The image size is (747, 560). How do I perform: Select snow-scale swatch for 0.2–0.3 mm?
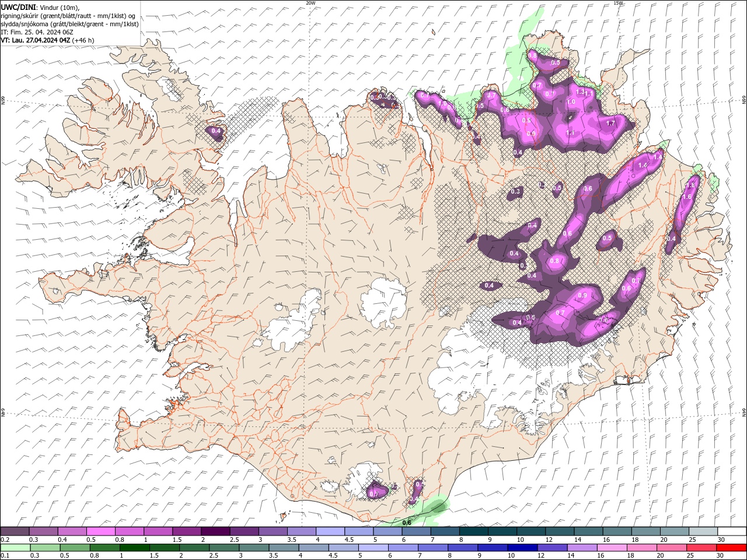[15, 531]
